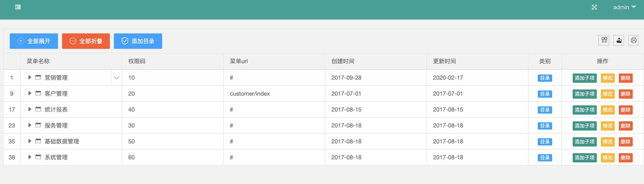Click 修改 for 统计报表 row

[x=608, y=110]
